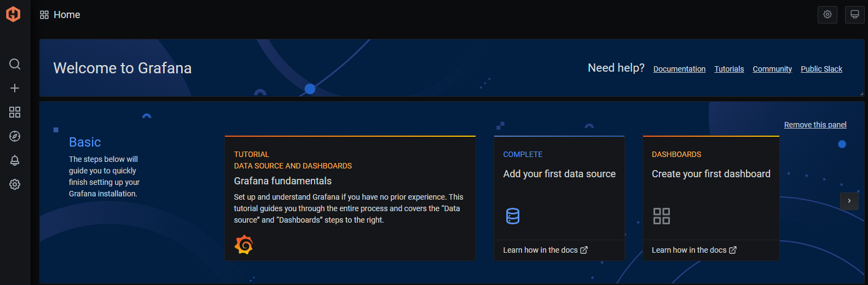868x285 pixels.
Task: Click the Grafana home logo icon
Action: (13, 14)
